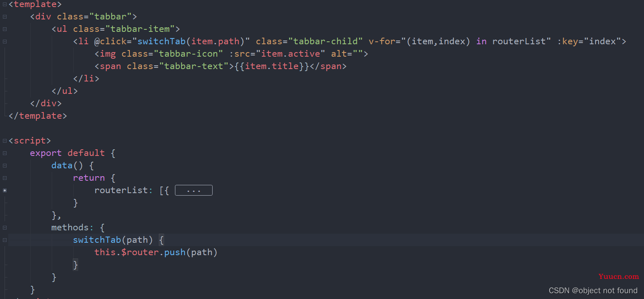This screenshot has height=299, width=644.
Task: Click the closing </template> tag
Action: [x=38, y=116]
